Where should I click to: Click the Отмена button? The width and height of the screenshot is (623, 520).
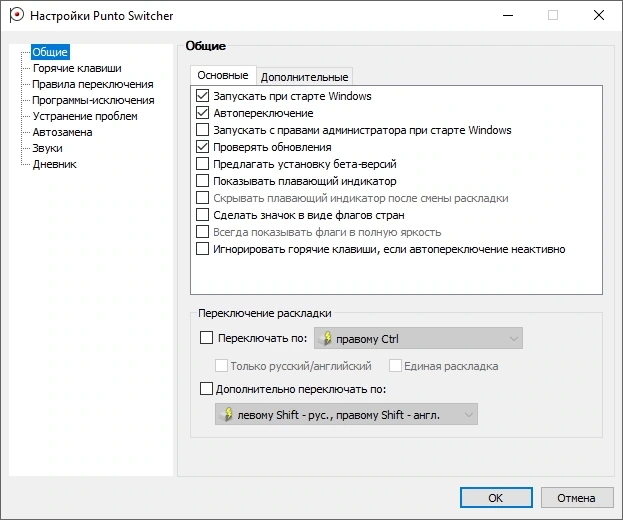pyautogui.click(x=577, y=498)
